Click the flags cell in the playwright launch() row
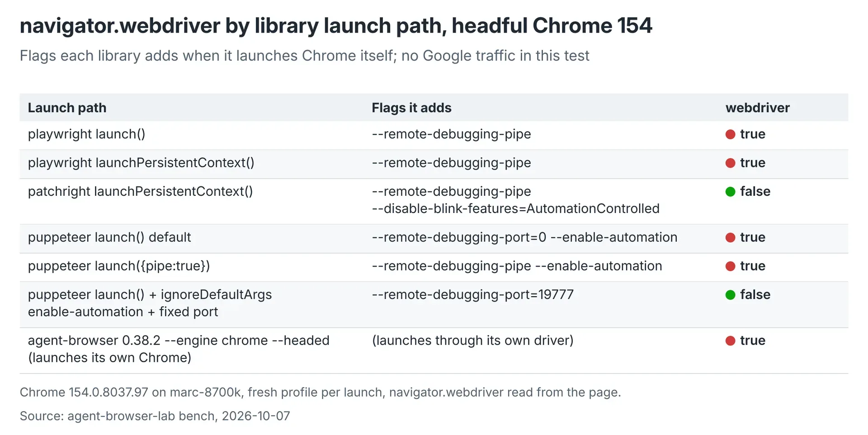Screen dimensions: 868x435 [451, 134]
